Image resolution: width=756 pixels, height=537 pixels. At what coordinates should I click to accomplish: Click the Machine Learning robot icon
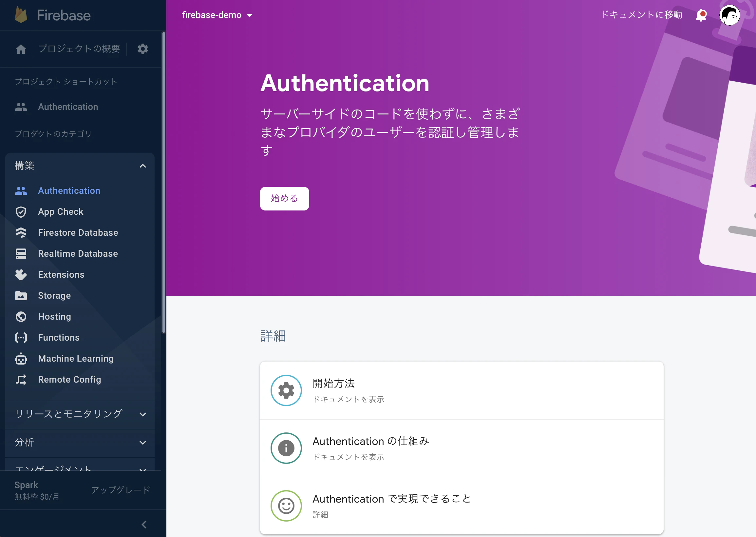(21, 358)
